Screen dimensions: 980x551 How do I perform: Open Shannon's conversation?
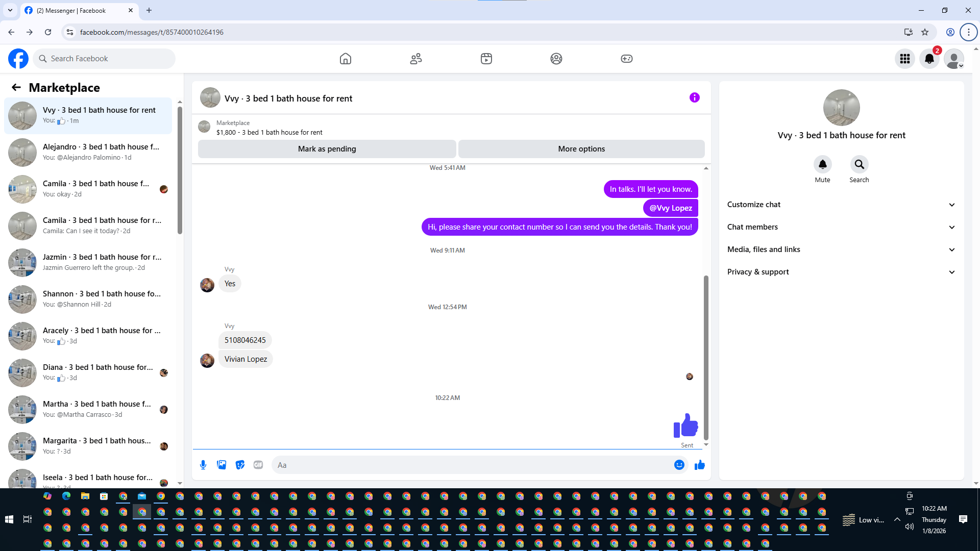[88, 299]
